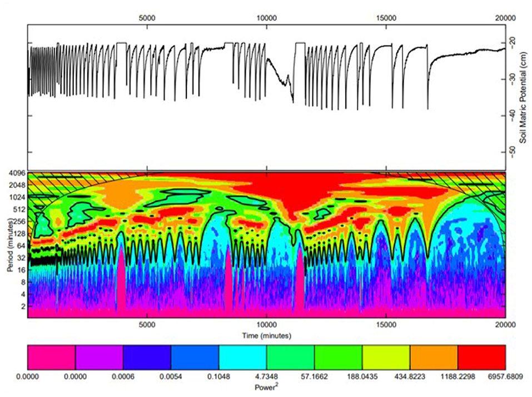The image size is (532, 397).
Task: Click the 'Period (minutes)' axis label
Action: 10,245
